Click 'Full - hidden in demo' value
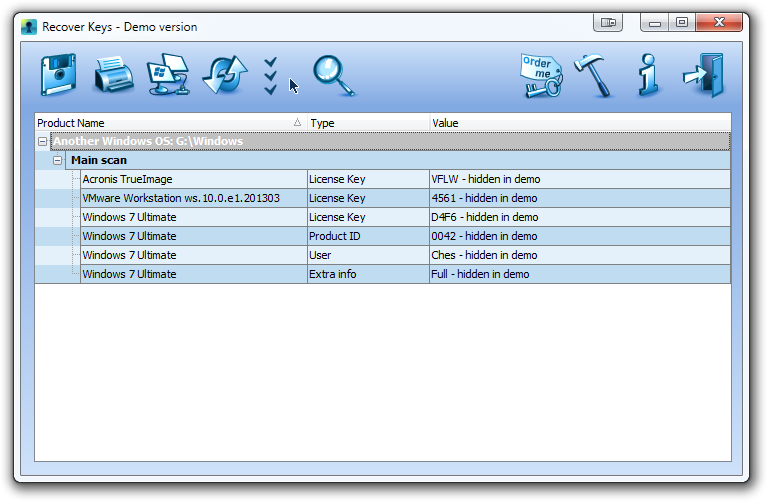Screen dimensions: 768x502 (480, 274)
